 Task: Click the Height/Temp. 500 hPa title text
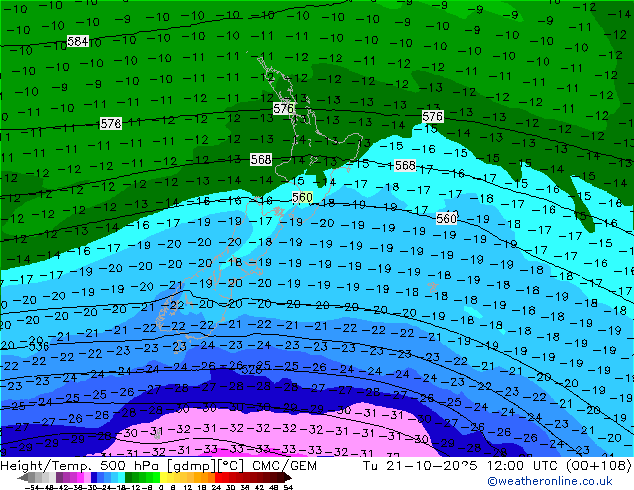(98, 465)
